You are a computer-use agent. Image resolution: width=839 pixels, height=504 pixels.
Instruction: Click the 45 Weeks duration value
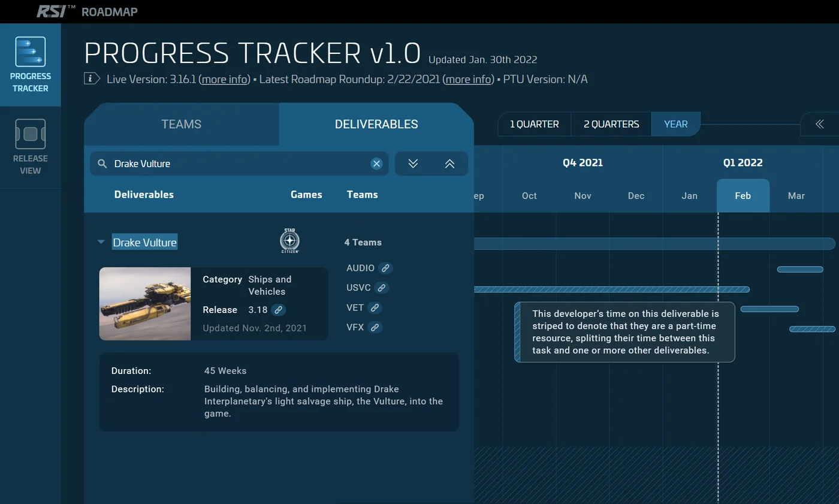point(225,370)
